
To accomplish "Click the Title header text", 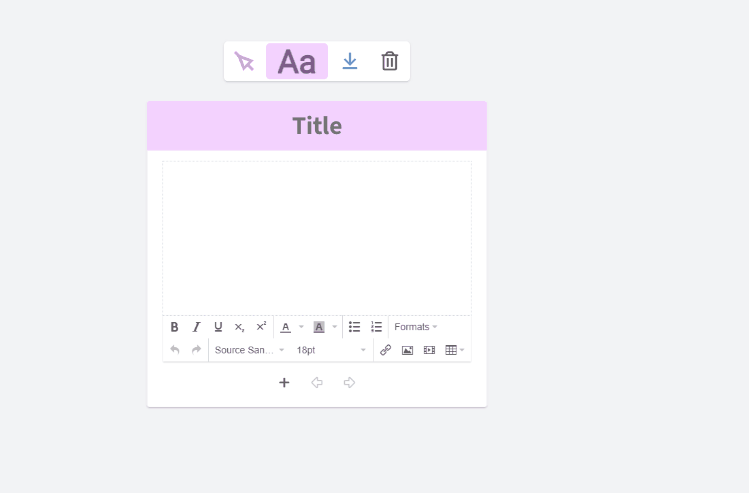I will [317, 126].
